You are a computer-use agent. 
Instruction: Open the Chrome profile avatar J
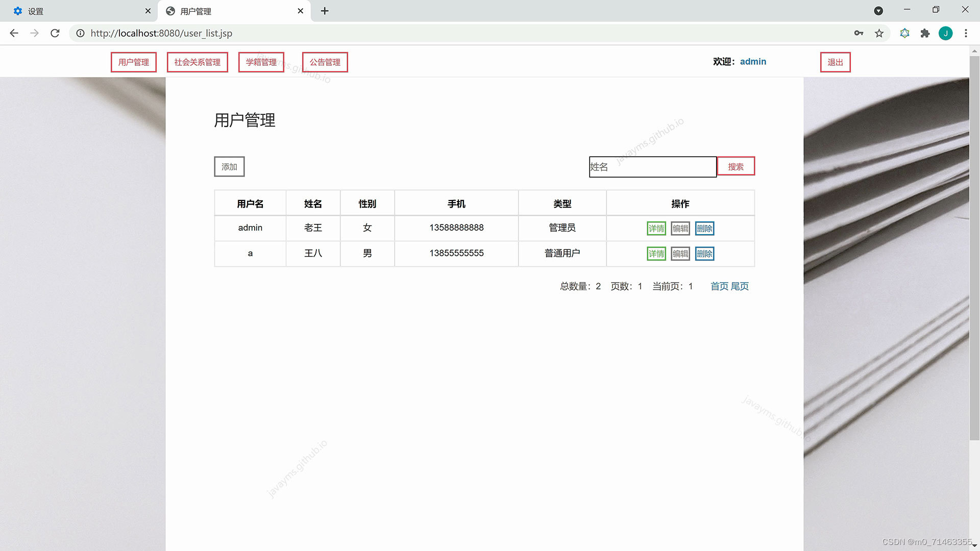coord(945,33)
